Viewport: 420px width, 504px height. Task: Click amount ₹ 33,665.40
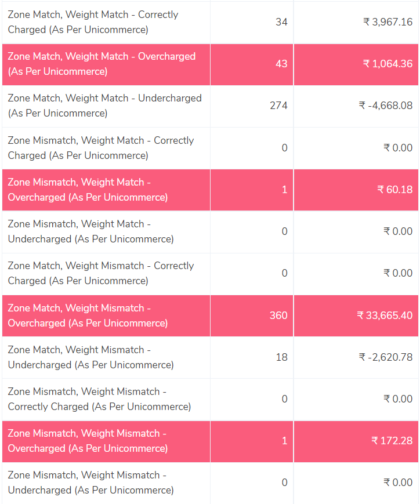click(x=385, y=316)
